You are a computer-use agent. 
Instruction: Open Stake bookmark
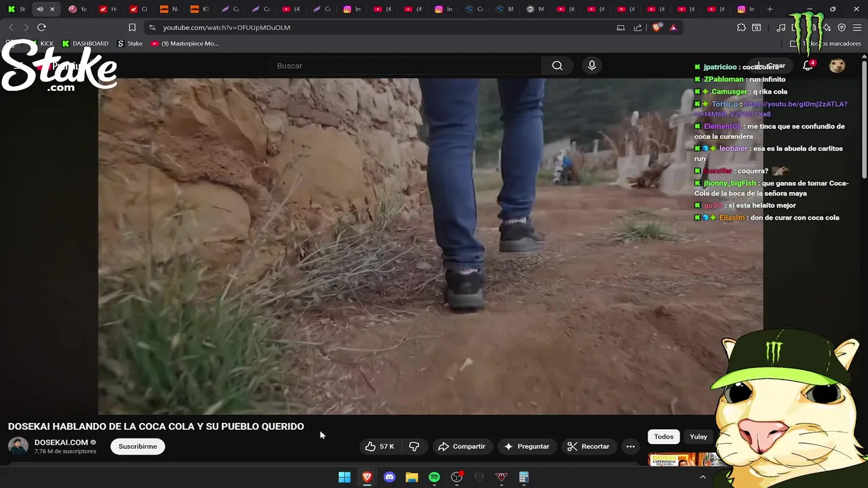[x=130, y=43]
